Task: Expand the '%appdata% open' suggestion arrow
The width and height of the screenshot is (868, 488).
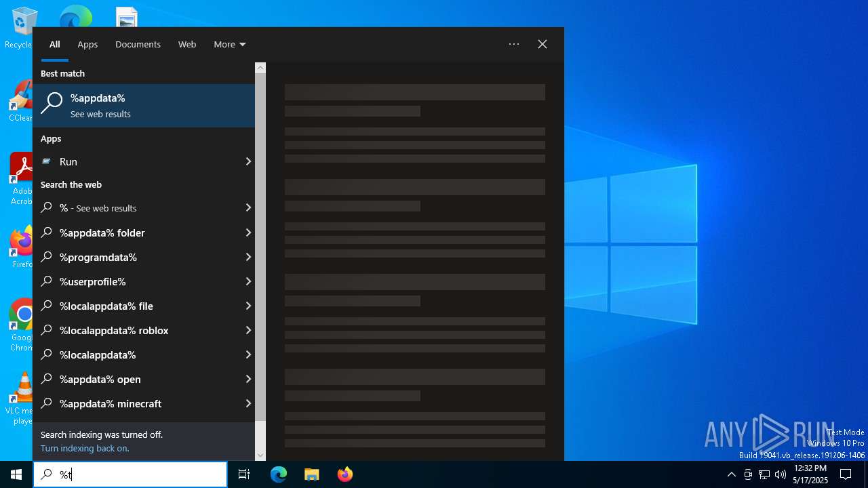Action: tap(248, 379)
